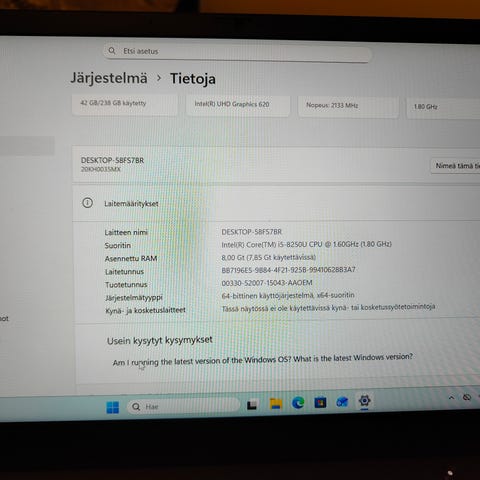The height and width of the screenshot is (480, 480).
Task: Select the 'Tässä näytössä ei ole käytettävissä' value
Action: coord(329,307)
